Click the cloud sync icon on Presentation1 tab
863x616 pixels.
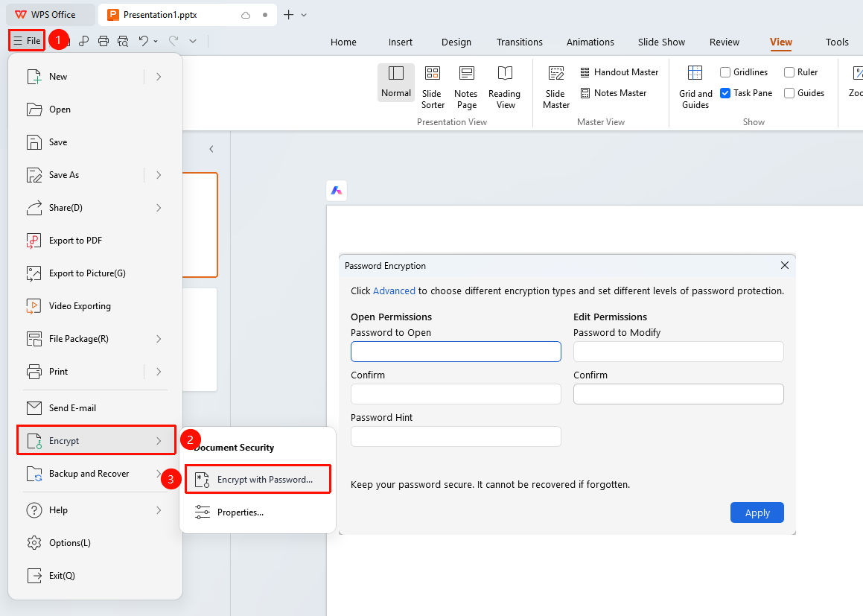246,15
